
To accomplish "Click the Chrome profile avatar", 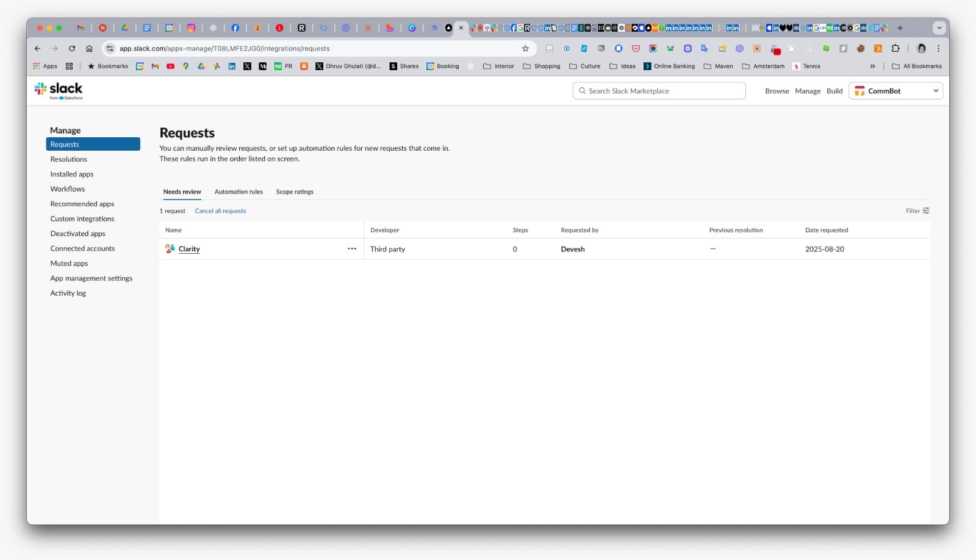I will pyautogui.click(x=921, y=48).
